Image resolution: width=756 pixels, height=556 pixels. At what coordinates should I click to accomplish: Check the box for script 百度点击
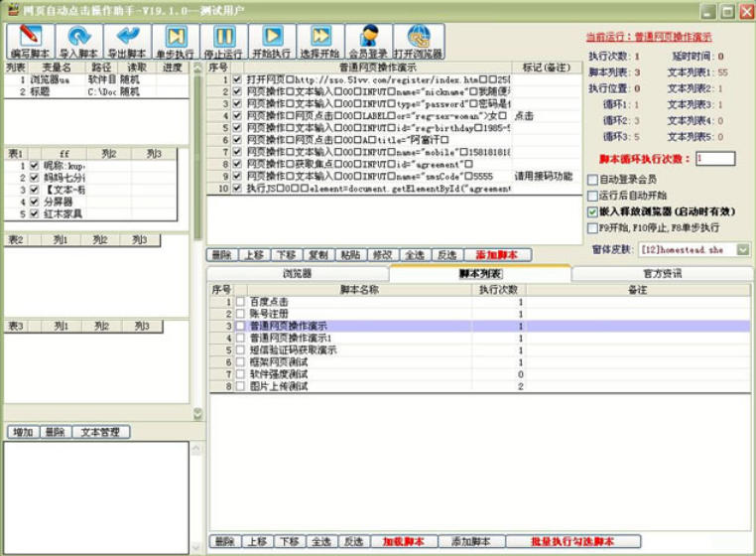[x=239, y=302]
